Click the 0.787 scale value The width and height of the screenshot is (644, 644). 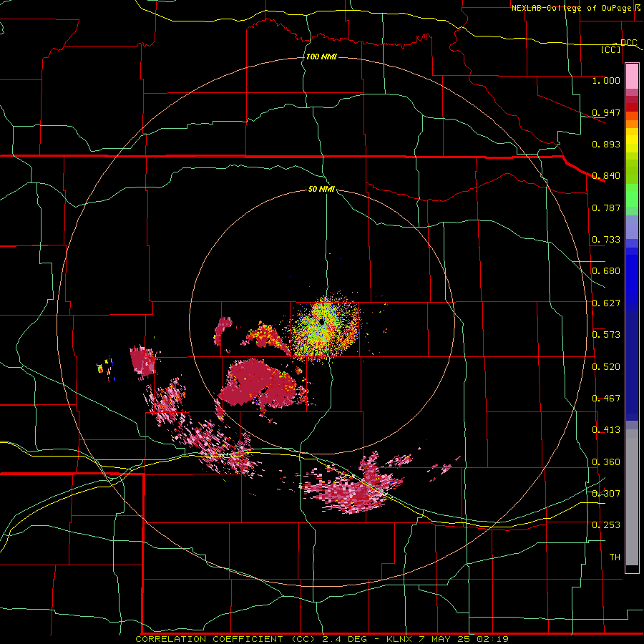tap(606, 208)
